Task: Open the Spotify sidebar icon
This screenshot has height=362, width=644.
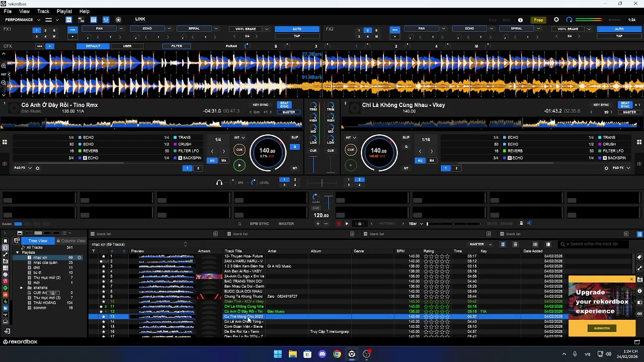Action: coord(6,288)
